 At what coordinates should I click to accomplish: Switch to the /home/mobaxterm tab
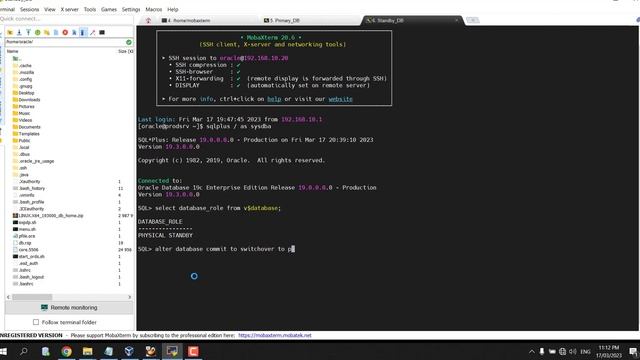[208, 20]
